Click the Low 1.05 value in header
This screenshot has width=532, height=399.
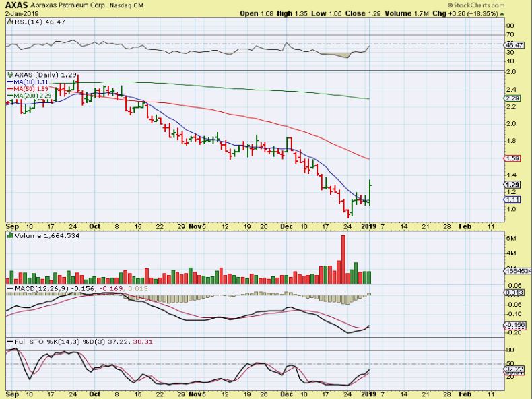click(x=327, y=13)
